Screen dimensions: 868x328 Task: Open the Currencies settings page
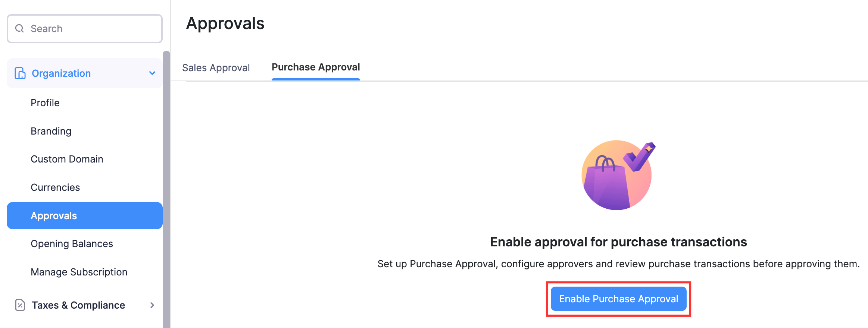pos(55,187)
